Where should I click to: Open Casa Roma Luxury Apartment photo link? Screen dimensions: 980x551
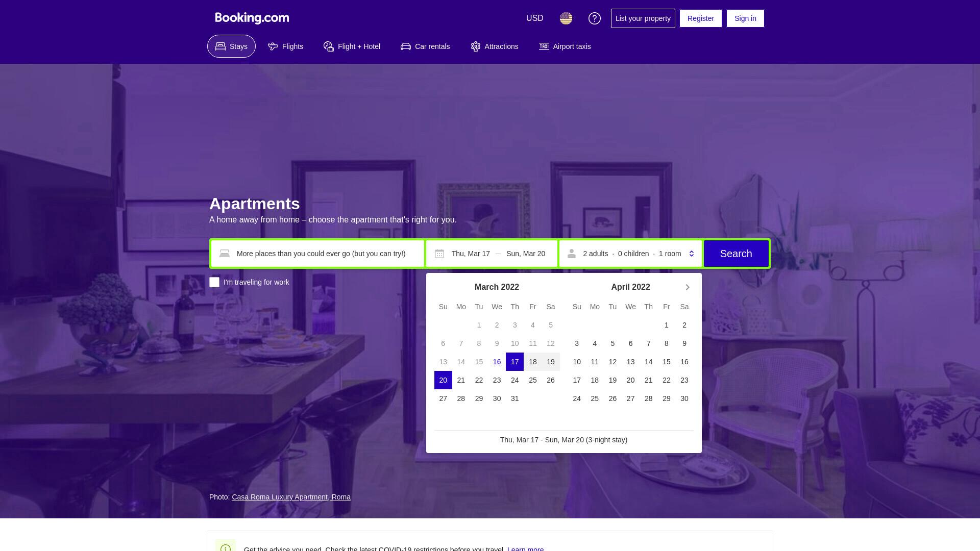(x=291, y=497)
